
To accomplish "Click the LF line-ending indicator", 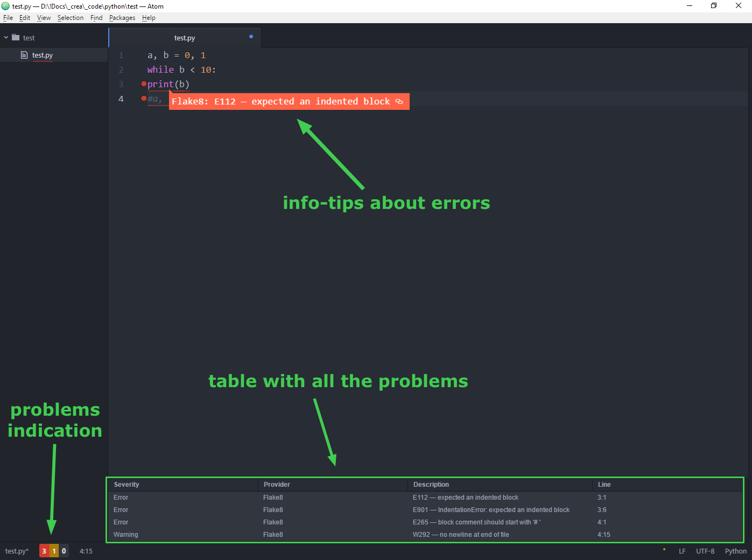I will [682, 551].
